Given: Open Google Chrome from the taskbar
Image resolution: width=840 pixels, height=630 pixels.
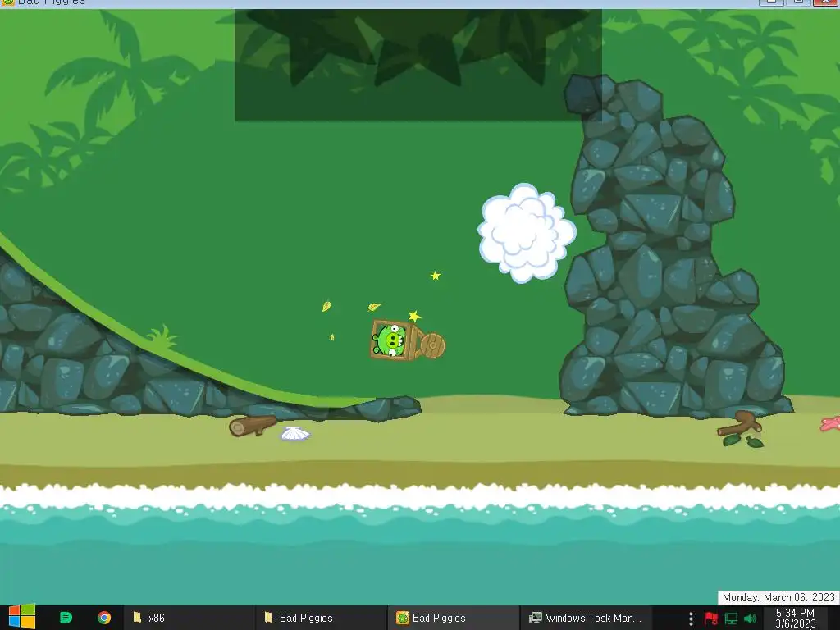Looking at the screenshot, I should pyautogui.click(x=104, y=618).
